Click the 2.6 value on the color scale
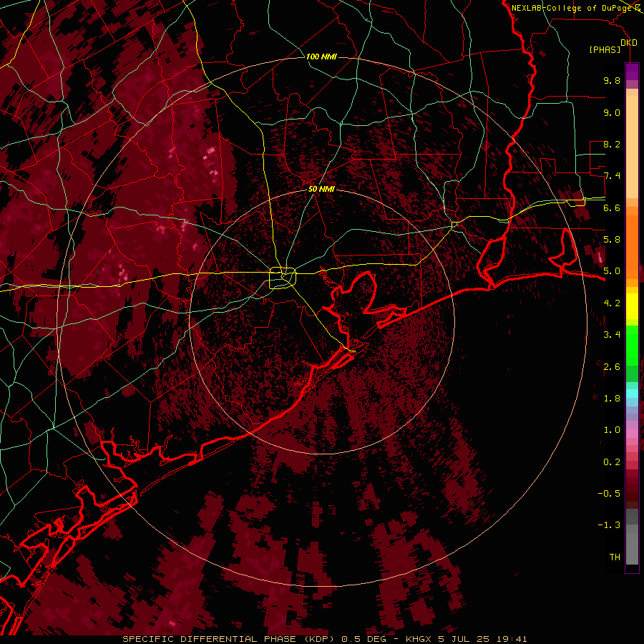 [x=612, y=367]
